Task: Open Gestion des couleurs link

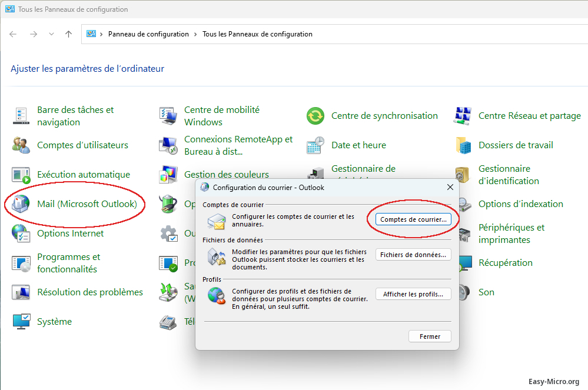Action: pos(227,175)
